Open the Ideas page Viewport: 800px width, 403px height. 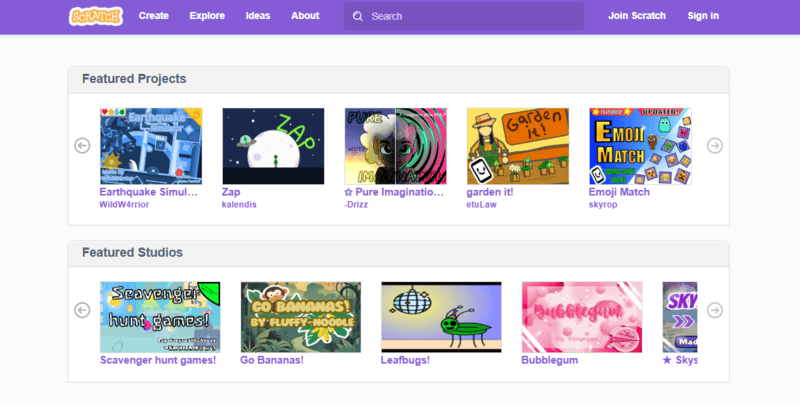258,16
